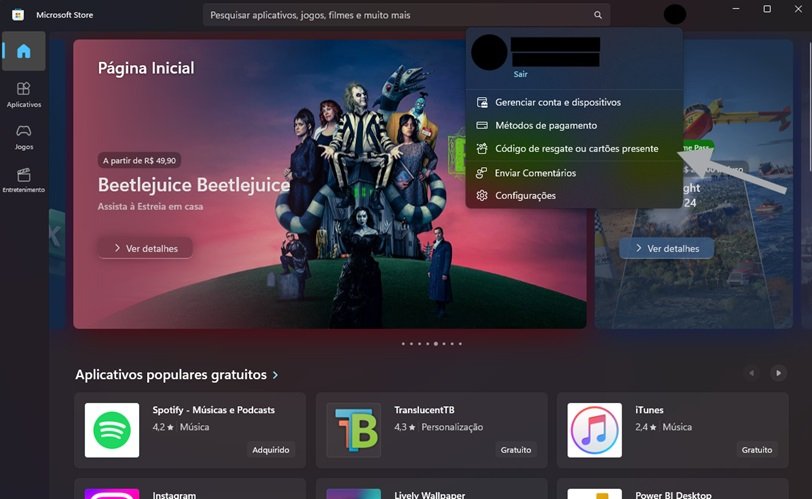This screenshot has width=812, height=499.
Task: Click Ver detalhes on Beetlejuice banner
Action: [146, 248]
